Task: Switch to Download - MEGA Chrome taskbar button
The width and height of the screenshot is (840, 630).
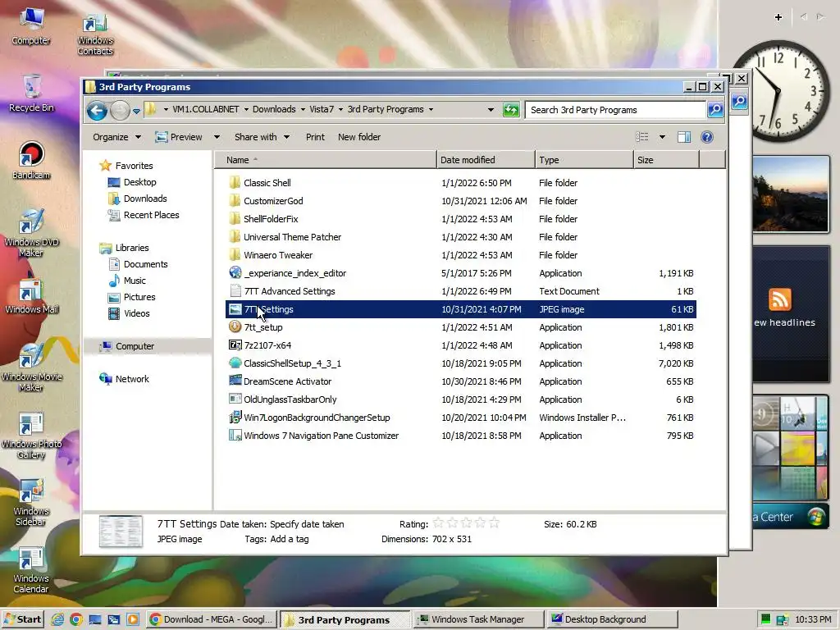Action: pos(212,620)
